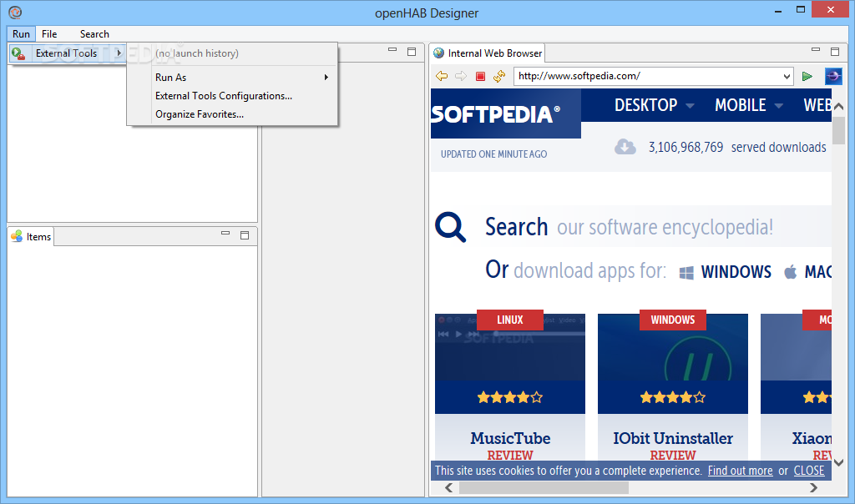
Task: Minimize the middle editor panel
Action: click(392, 49)
